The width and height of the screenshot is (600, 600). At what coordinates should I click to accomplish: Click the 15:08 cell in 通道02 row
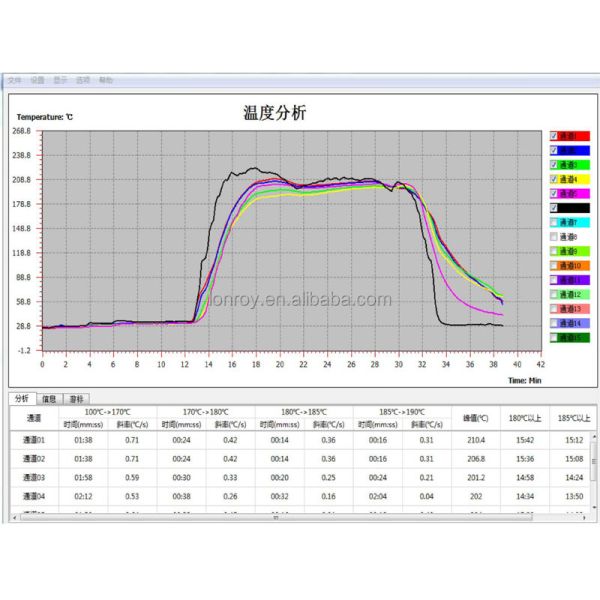tap(571, 459)
